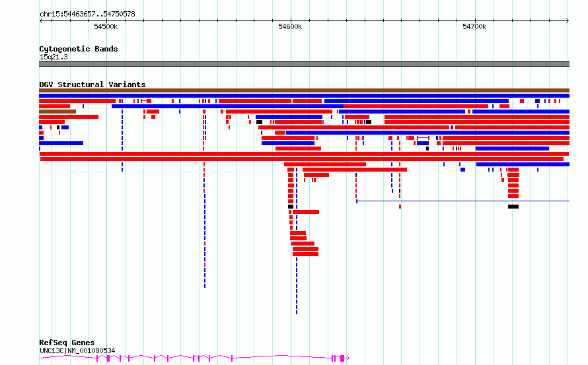Click the magenta UNC13C gene arrow tip

click(x=348, y=358)
